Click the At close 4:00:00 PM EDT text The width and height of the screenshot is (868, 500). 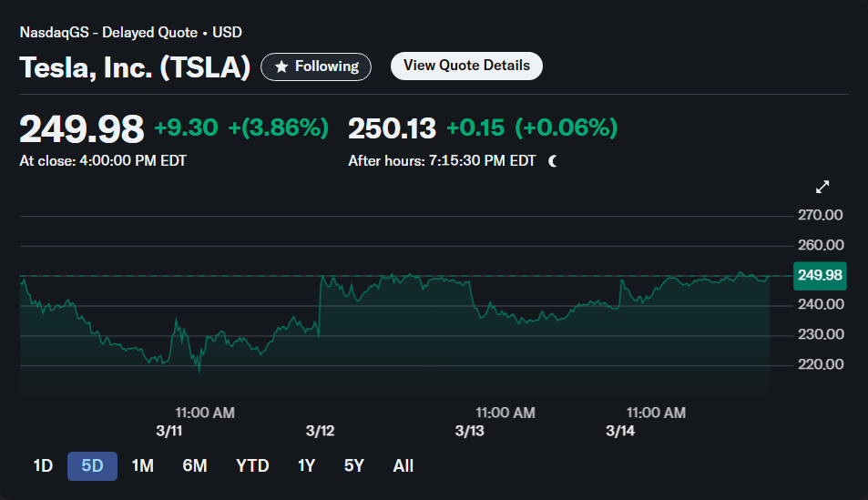point(103,160)
